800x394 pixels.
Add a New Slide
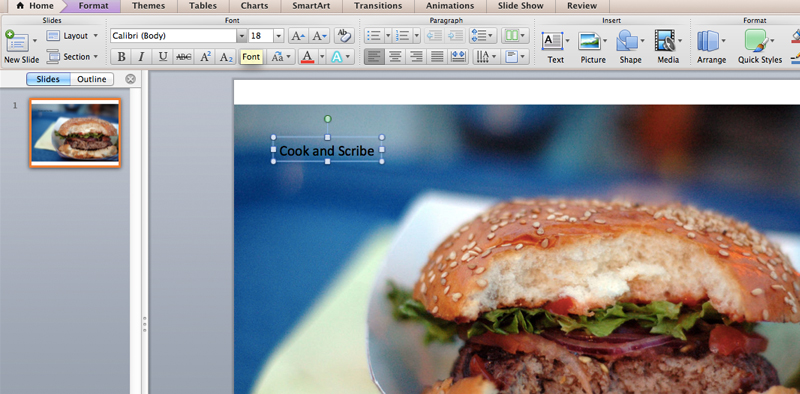click(x=17, y=41)
